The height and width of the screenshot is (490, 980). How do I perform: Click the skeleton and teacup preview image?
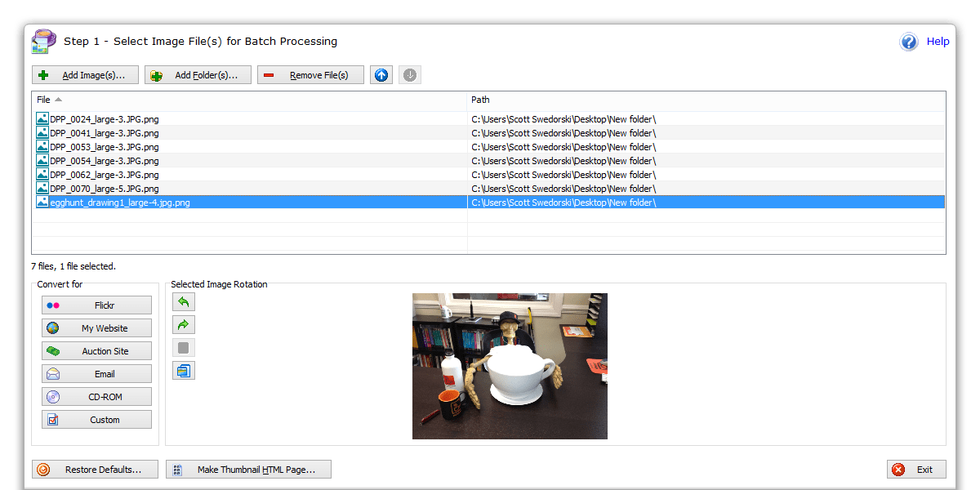click(510, 366)
